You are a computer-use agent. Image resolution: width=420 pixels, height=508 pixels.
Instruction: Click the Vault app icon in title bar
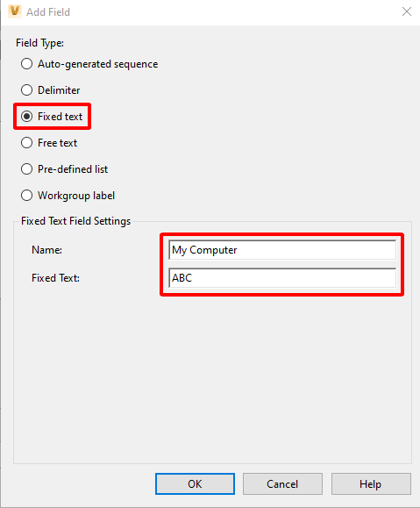[x=15, y=11]
